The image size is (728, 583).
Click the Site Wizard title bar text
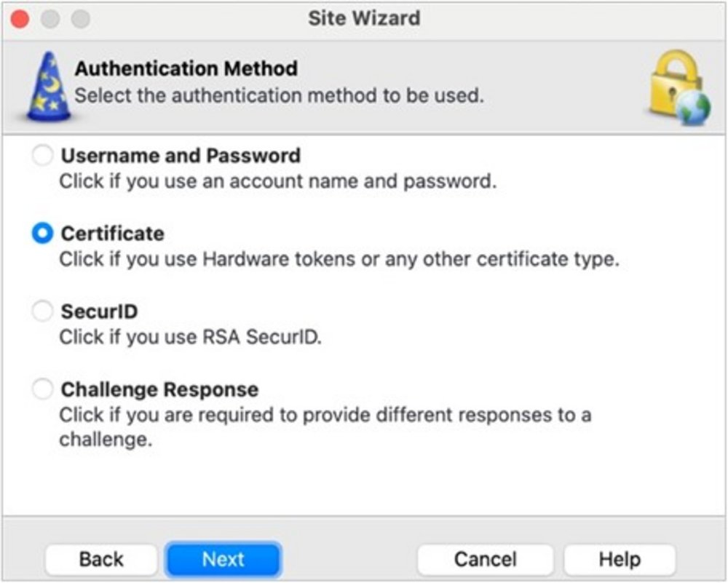click(x=364, y=18)
